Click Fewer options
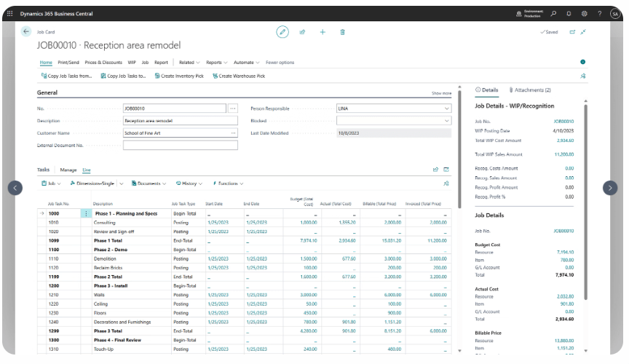This screenshot has height=364, width=629. (x=280, y=63)
